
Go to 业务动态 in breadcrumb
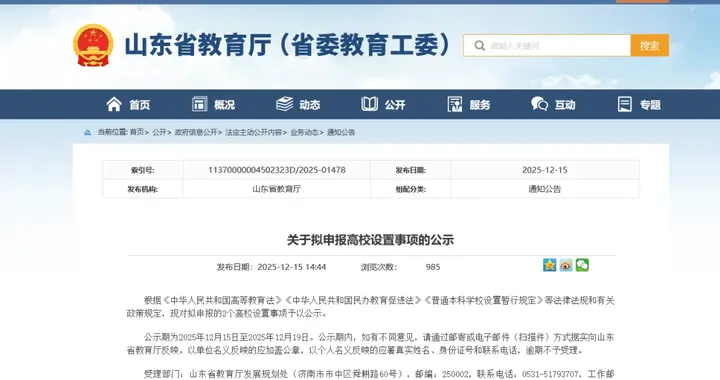pos(304,132)
